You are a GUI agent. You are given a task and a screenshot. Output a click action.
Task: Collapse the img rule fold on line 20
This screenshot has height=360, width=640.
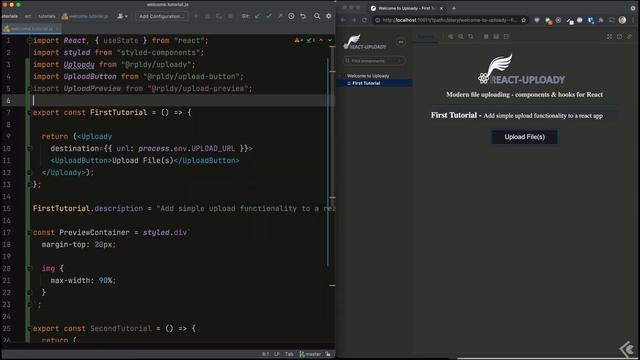coord(29,269)
